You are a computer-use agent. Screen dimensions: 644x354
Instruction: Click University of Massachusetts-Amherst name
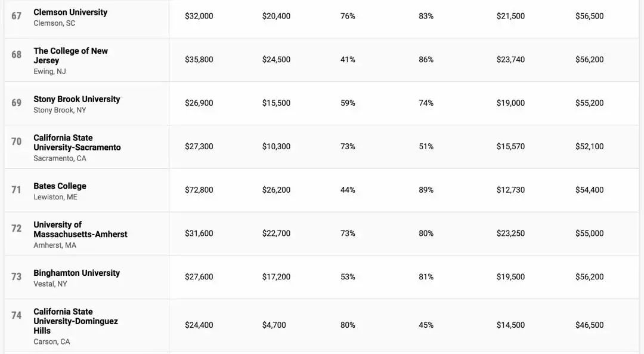tap(80, 229)
